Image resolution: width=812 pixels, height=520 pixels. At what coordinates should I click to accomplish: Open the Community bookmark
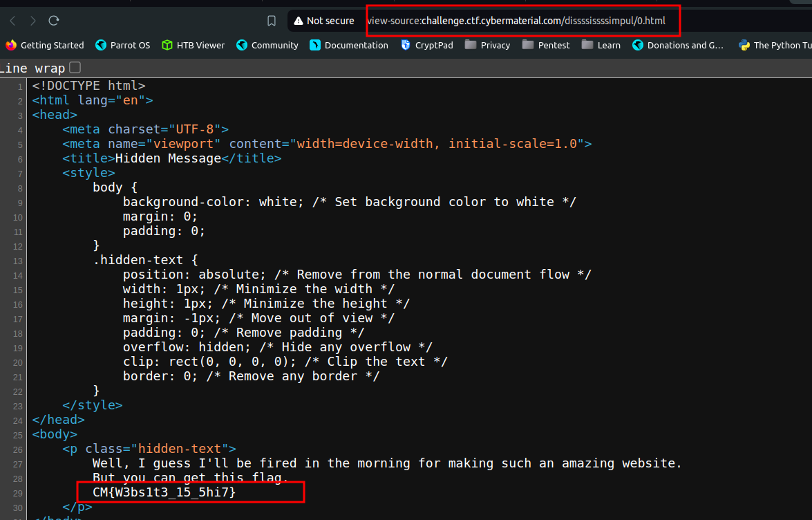pos(267,45)
